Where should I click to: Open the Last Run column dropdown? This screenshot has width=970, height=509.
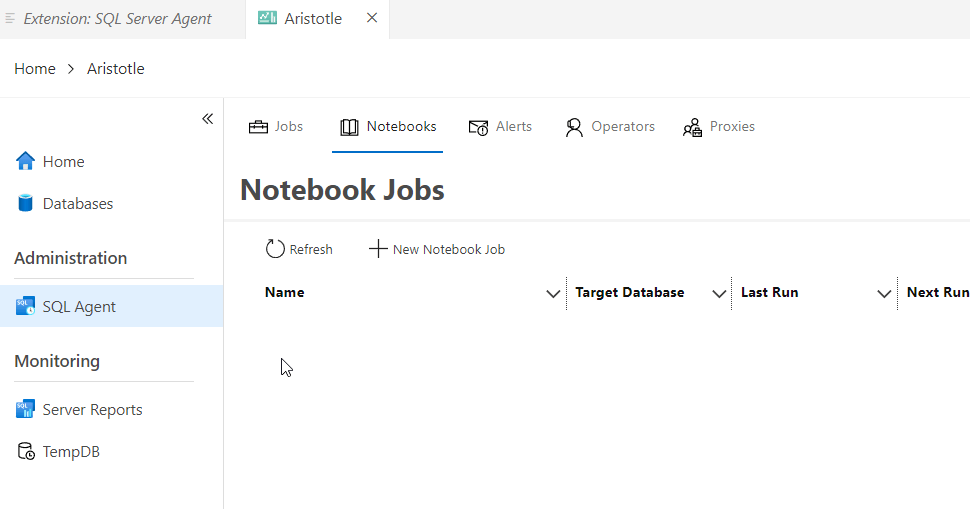click(884, 294)
